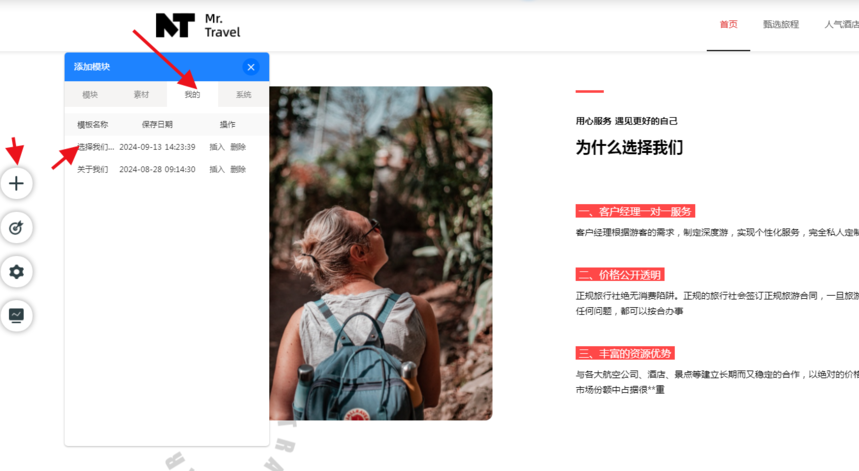Switch to the 系统 tab
This screenshot has height=471, width=859.
[243, 95]
